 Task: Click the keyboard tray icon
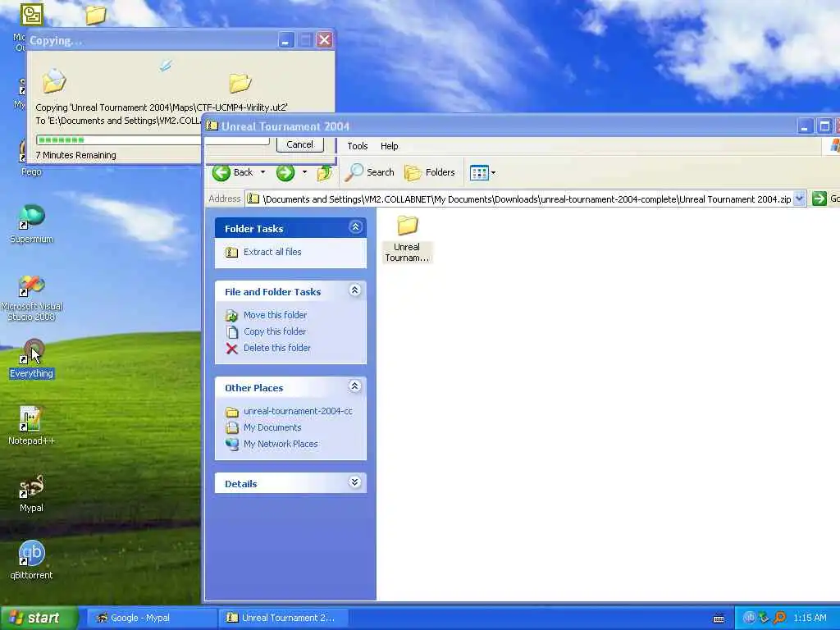click(719, 619)
